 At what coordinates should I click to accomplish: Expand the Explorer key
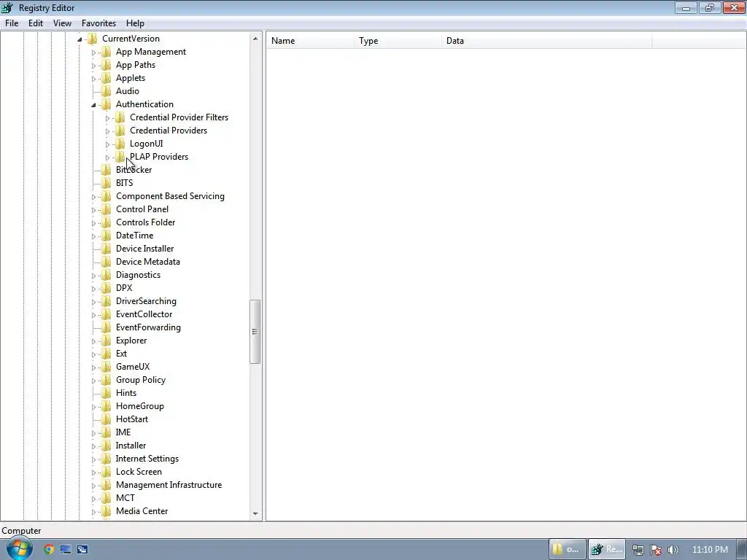point(93,341)
